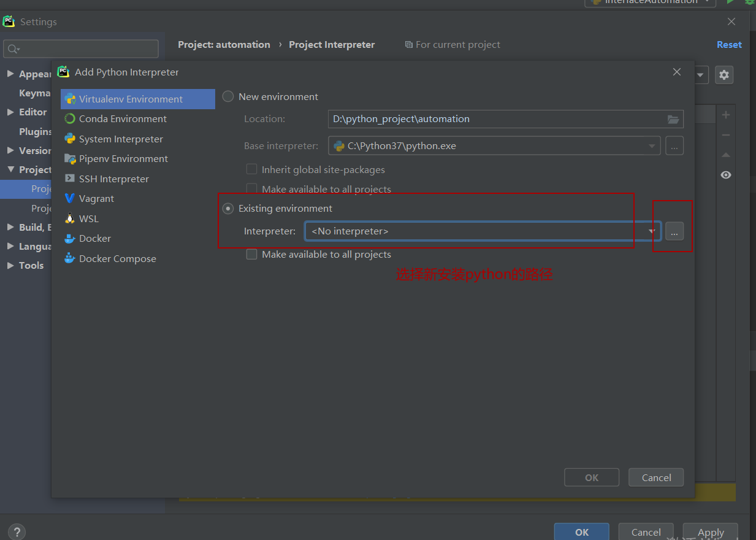Click the folder icon beside the Location field
Viewport: 756px width, 540px height.
(673, 118)
